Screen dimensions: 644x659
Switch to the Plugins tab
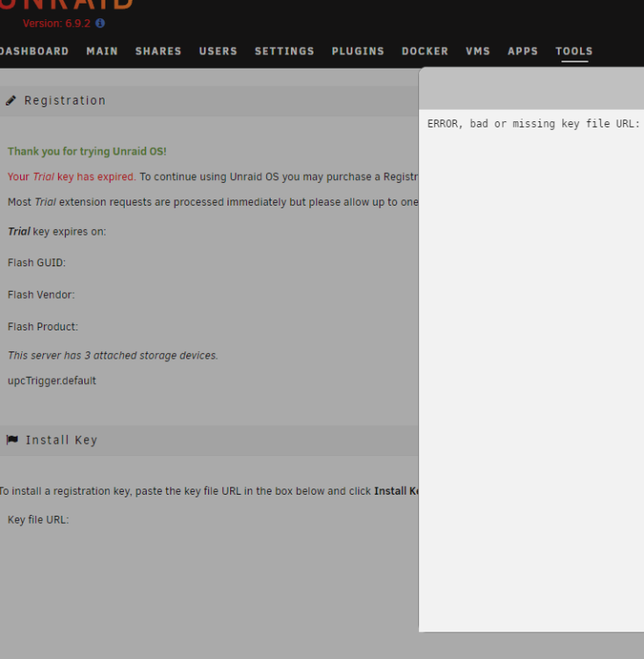click(358, 51)
